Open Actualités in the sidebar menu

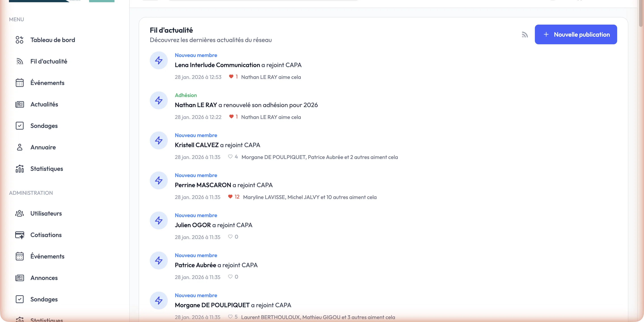pos(44,104)
